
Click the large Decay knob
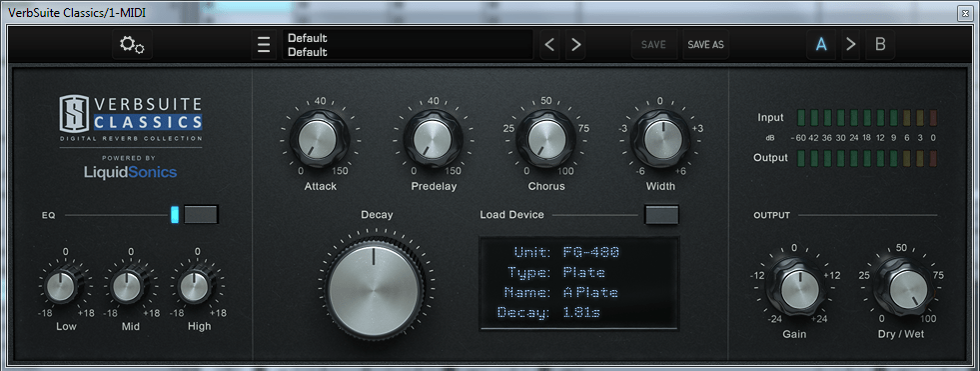point(375,289)
